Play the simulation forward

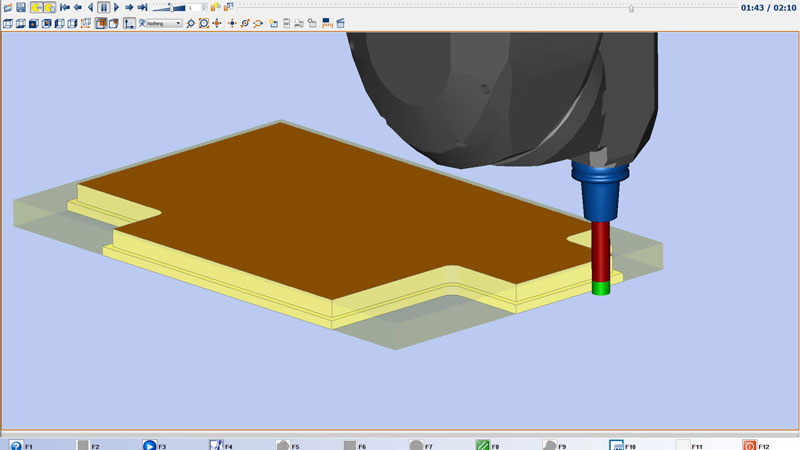pos(116,7)
